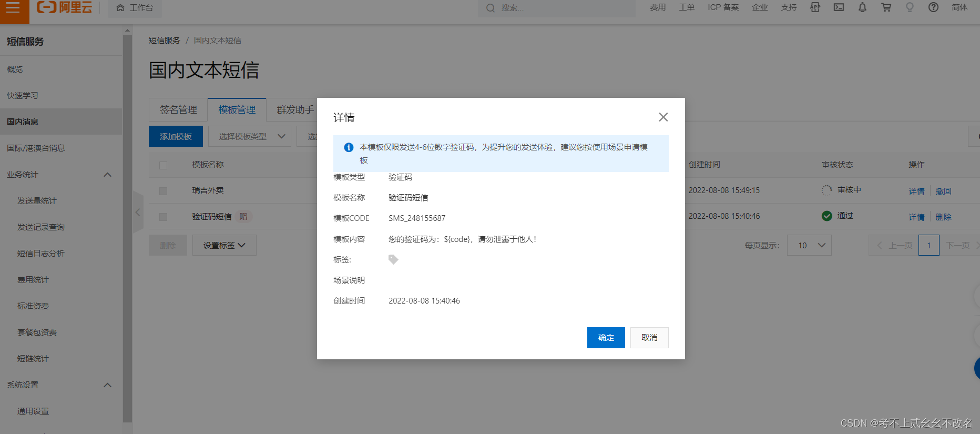Select template code SMS_248155687 text
Viewport: 980px width, 434px height.
(x=417, y=218)
